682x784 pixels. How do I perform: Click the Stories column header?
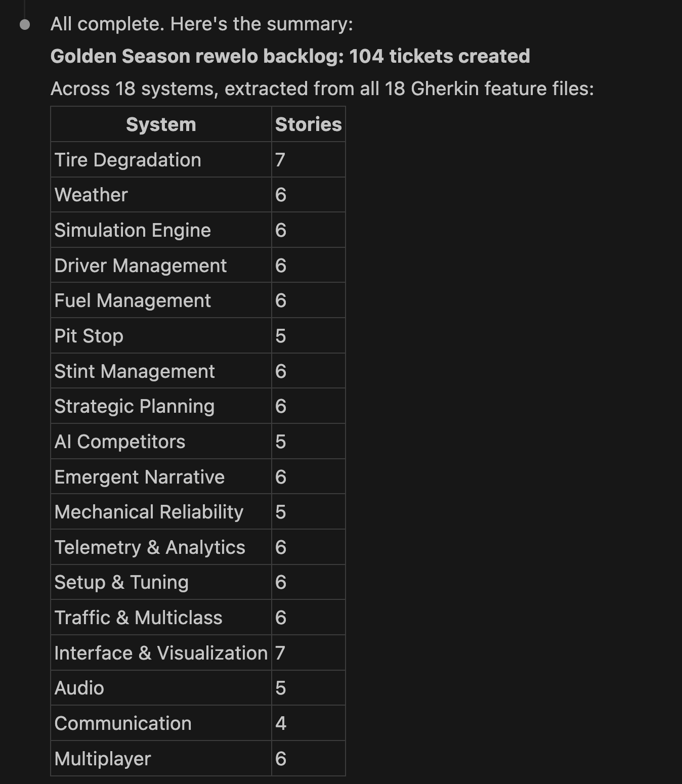coord(309,124)
